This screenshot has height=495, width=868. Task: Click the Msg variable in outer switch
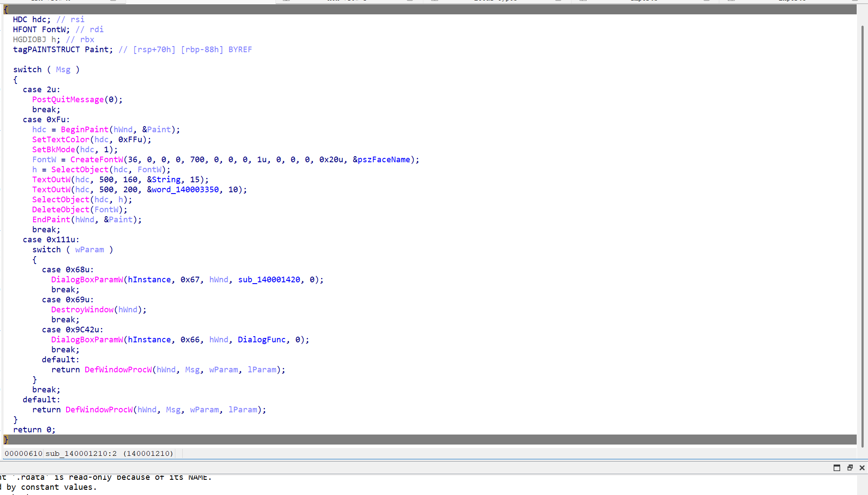pos(63,70)
